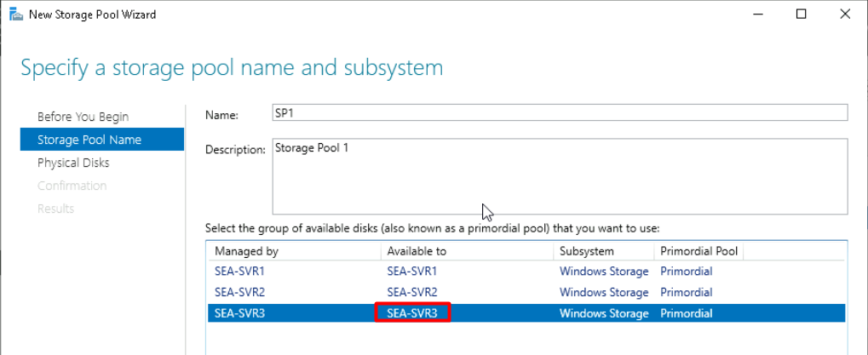
Task: Click Windows Storage in the SEA-SVR3 row
Action: (x=604, y=313)
